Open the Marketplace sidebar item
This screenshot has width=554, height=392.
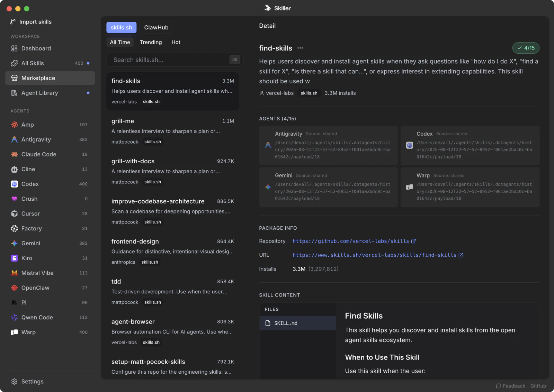pyautogui.click(x=50, y=78)
